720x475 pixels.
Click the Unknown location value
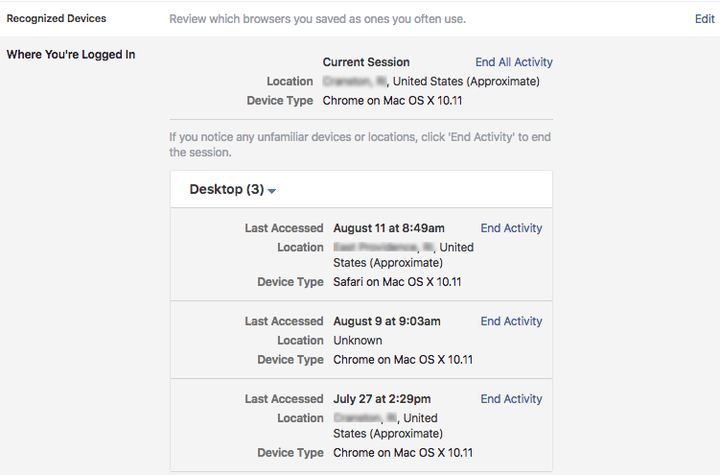357,340
